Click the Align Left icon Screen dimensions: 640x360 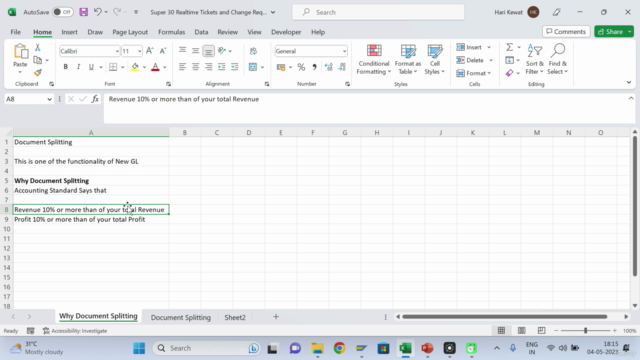point(182,67)
